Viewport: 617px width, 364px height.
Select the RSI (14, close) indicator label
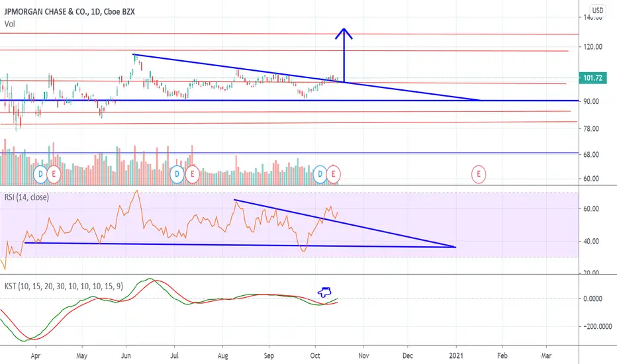point(26,197)
